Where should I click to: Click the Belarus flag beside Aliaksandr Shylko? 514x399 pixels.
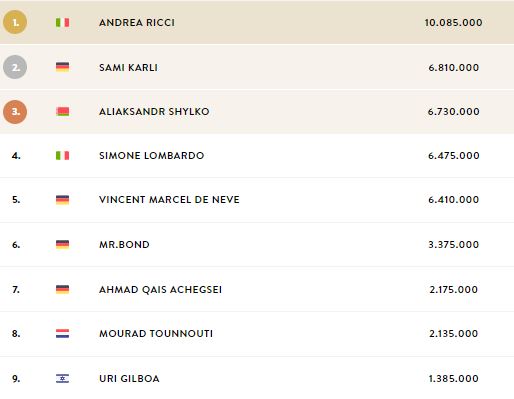tap(62, 111)
